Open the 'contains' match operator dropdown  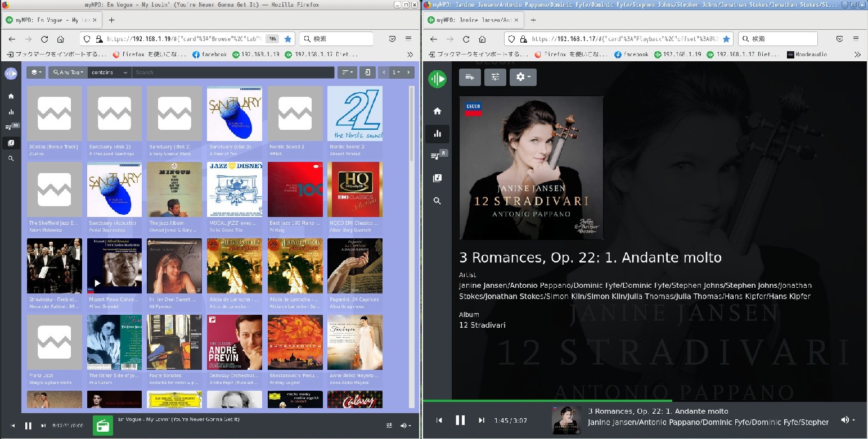(x=109, y=73)
